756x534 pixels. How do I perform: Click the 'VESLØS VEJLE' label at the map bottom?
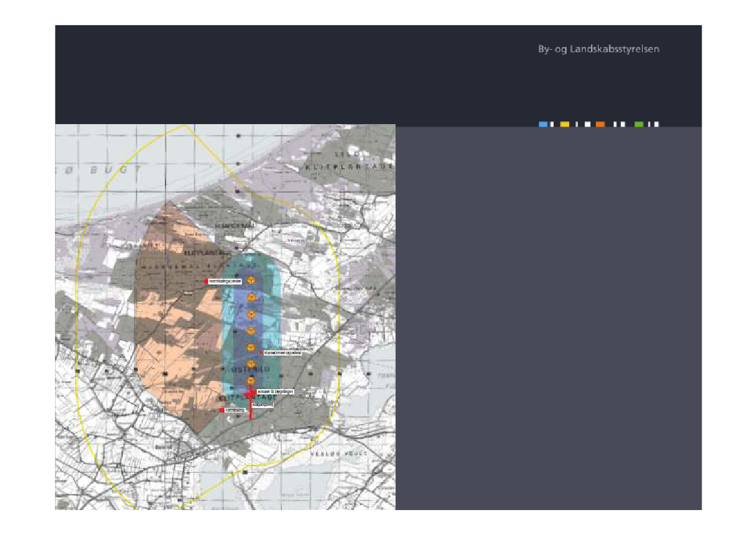(338, 454)
